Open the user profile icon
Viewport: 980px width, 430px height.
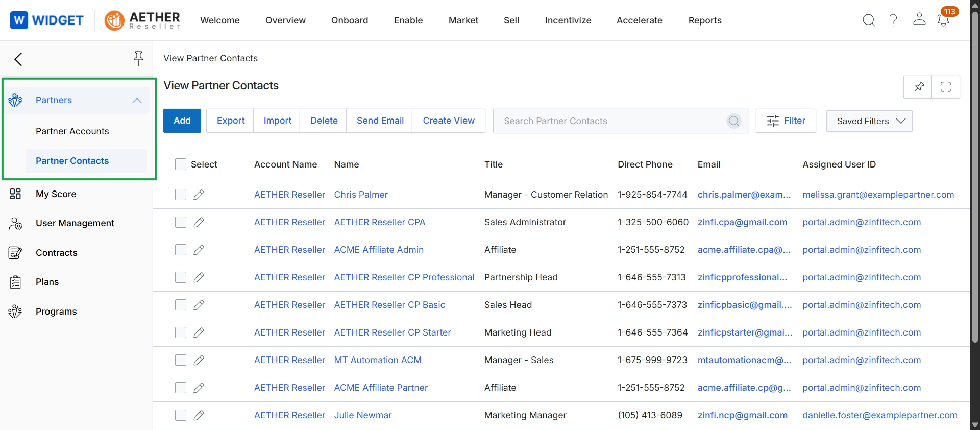[919, 19]
